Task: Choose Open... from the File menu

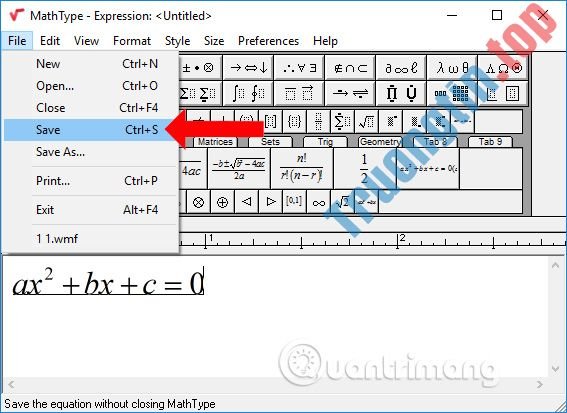Action: coord(91,86)
